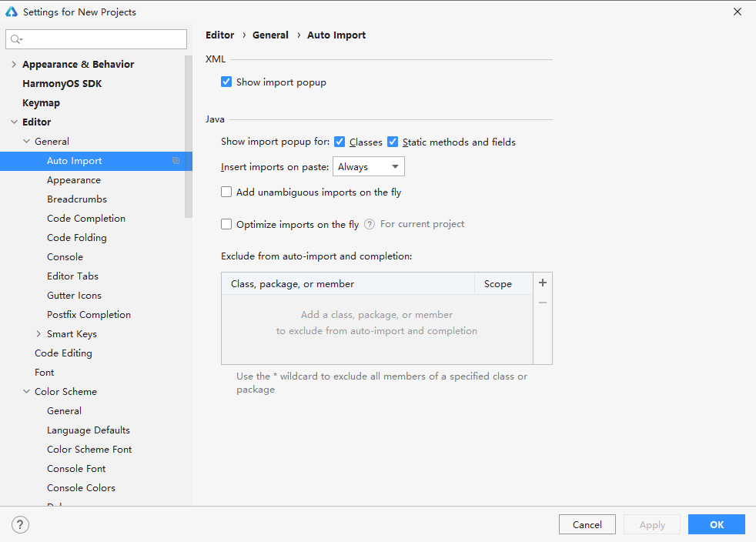Click the DevEco Studio logo in title bar
Image resolution: width=756 pixels, height=542 pixels.
coord(11,12)
